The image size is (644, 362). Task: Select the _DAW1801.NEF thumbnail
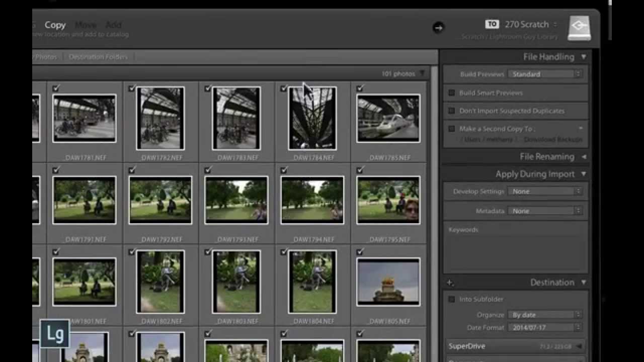pyautogui.click(x=85, y=282)
